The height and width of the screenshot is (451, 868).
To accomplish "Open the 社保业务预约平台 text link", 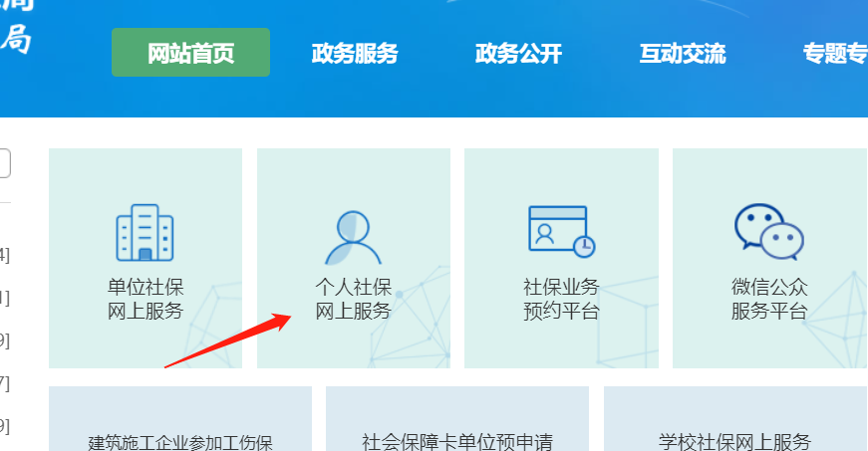I will (x=561, y=299).
